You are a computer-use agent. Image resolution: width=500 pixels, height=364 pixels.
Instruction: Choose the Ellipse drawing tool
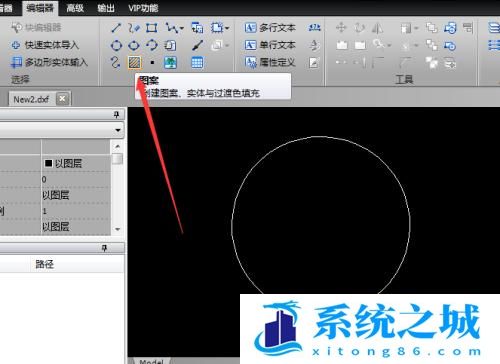[x=134, y=45]
